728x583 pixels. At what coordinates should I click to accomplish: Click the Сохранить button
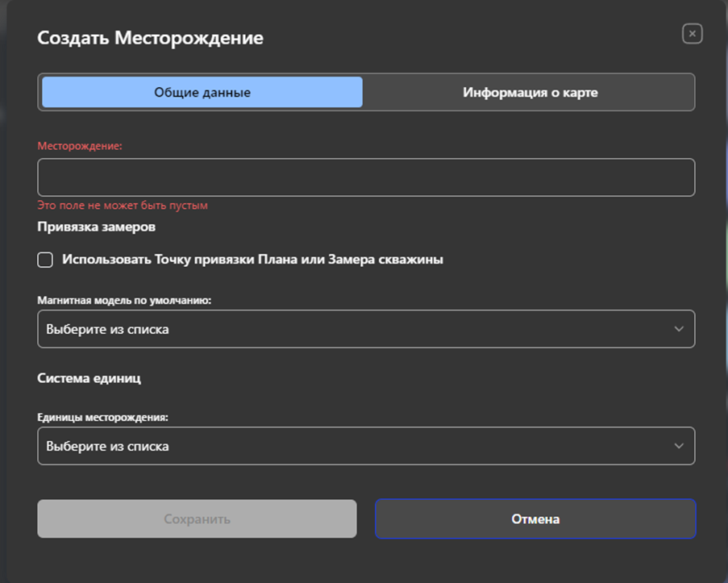pos(197,518)
